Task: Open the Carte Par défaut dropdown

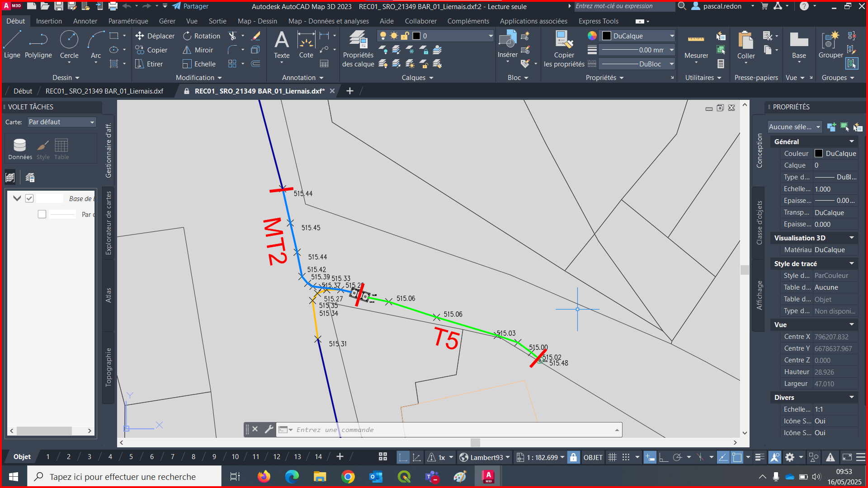Action: coord(61,122)
